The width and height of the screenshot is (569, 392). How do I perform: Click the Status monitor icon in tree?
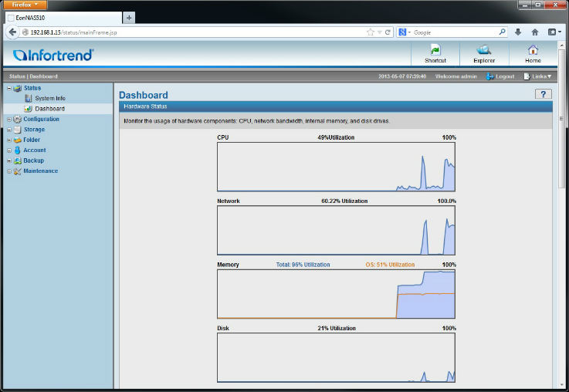[18, 88]
